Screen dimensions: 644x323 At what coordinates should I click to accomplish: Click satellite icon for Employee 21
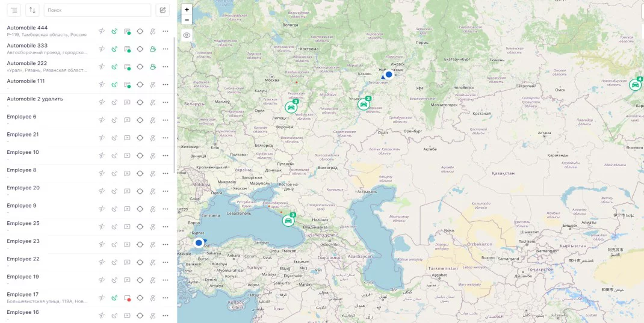114,138
